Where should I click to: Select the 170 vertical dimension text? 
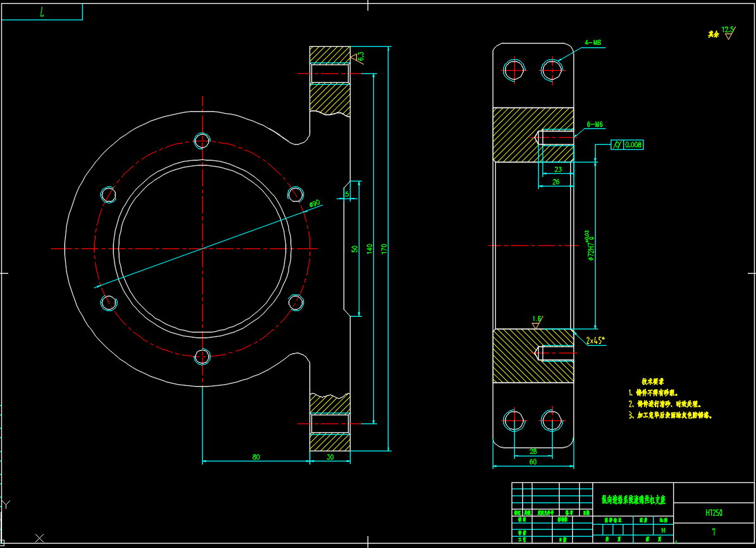383,248
